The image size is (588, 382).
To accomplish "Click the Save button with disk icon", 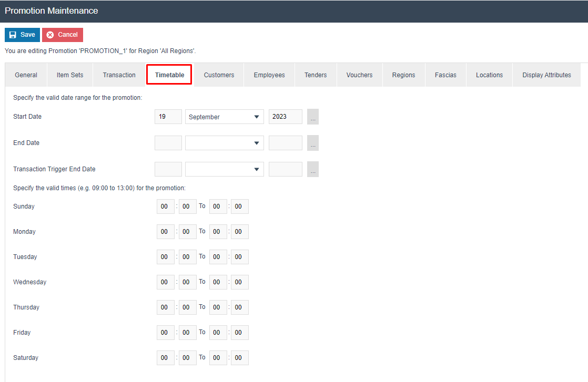I will [x=22, y=35].
